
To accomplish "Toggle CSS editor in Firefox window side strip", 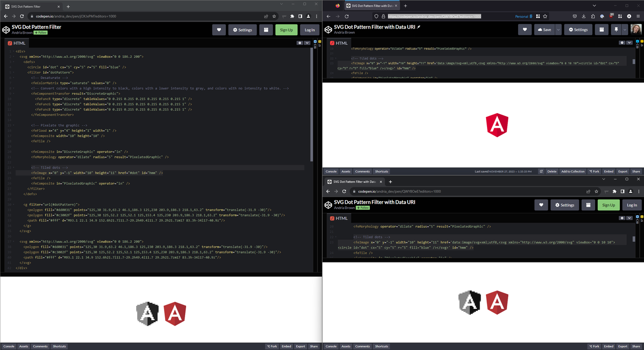I will tap(637, 44).
